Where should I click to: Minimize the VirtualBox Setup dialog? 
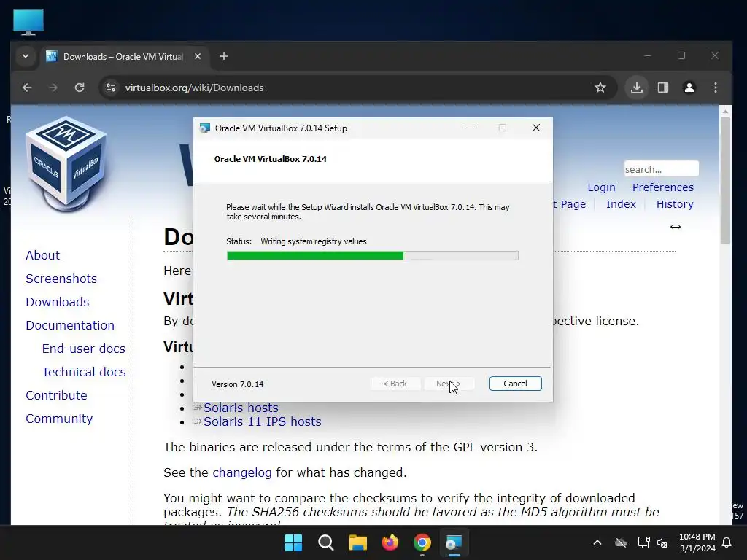pyautogui.click(x=470, y=128)
